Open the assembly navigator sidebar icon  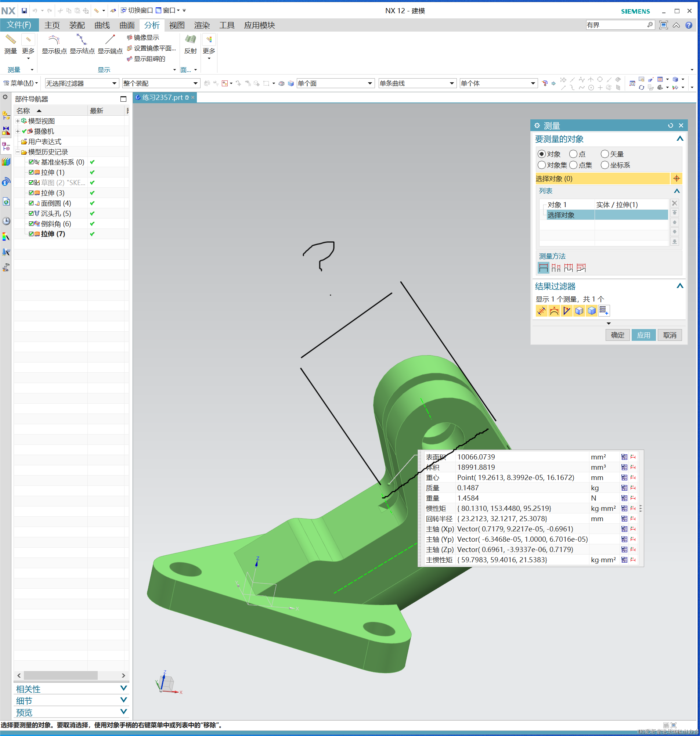[6, 115]
